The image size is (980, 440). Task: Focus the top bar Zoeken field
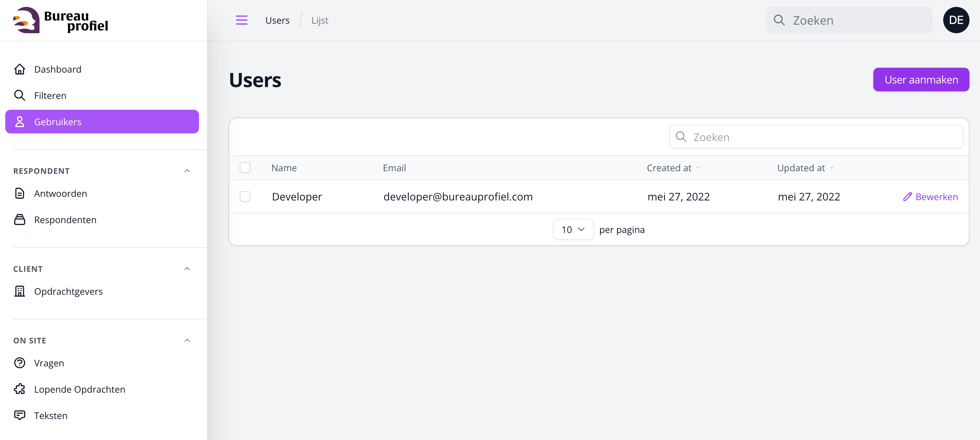click(849, 20)
